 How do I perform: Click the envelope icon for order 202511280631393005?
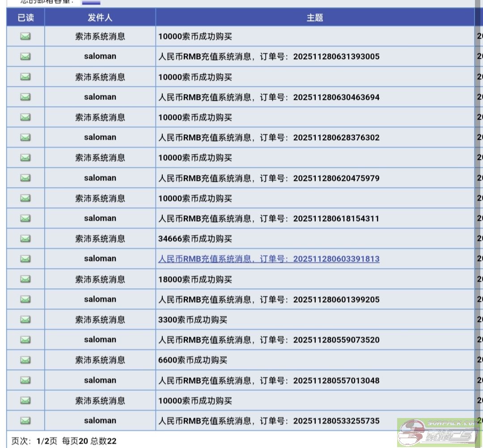point(25,57)
